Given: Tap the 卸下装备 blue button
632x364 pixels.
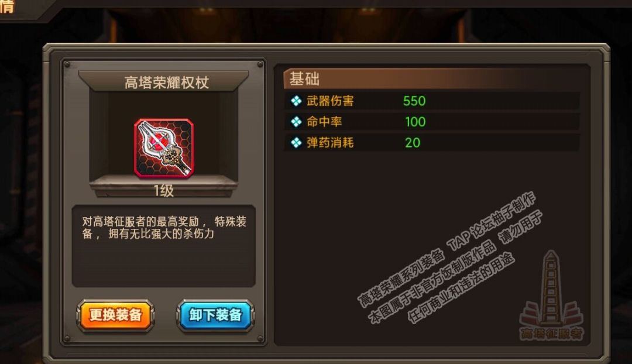Looking at the screenshot, I should [215, 315].
